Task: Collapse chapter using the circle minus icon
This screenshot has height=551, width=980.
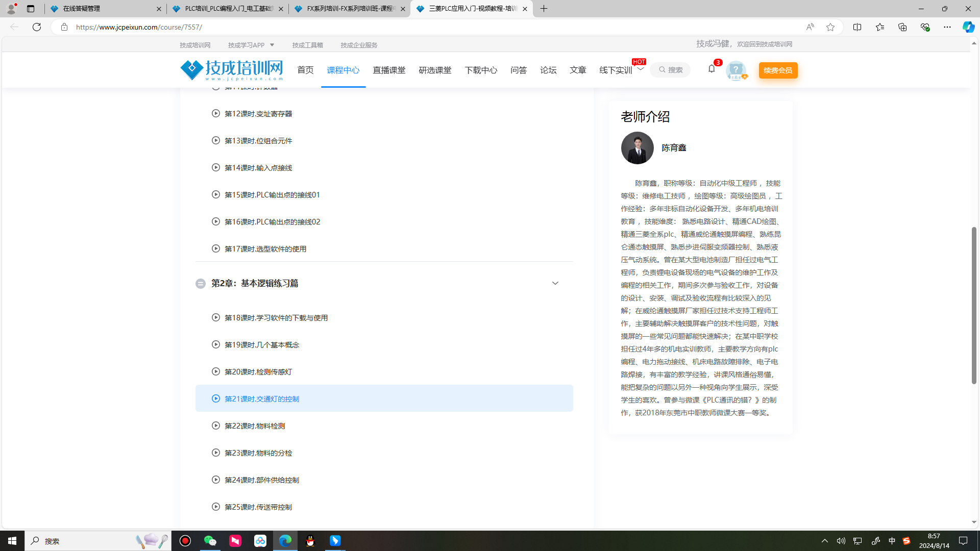Action: tap(201, 283)
